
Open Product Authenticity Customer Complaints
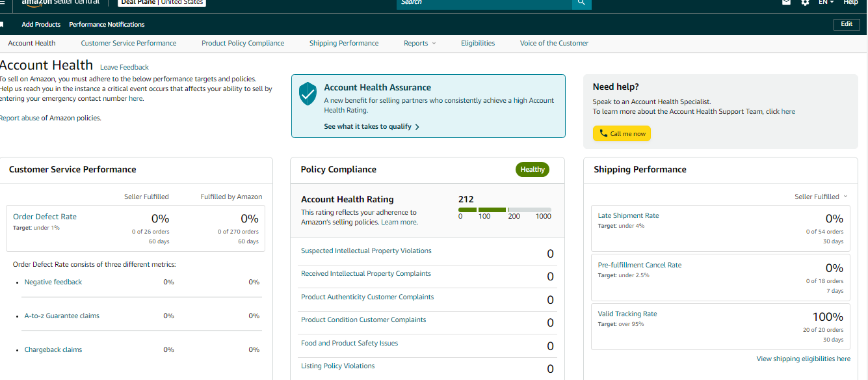(x=367, y=297)
